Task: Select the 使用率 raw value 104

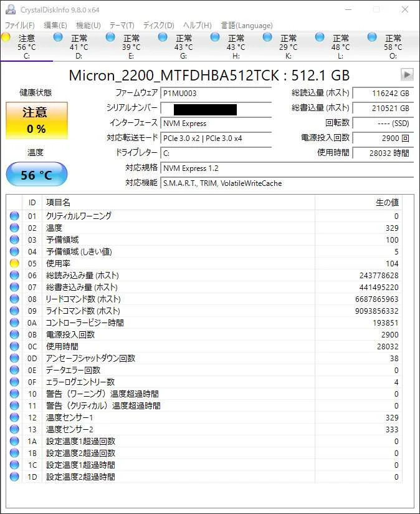Action: click(x=392, y=264)
